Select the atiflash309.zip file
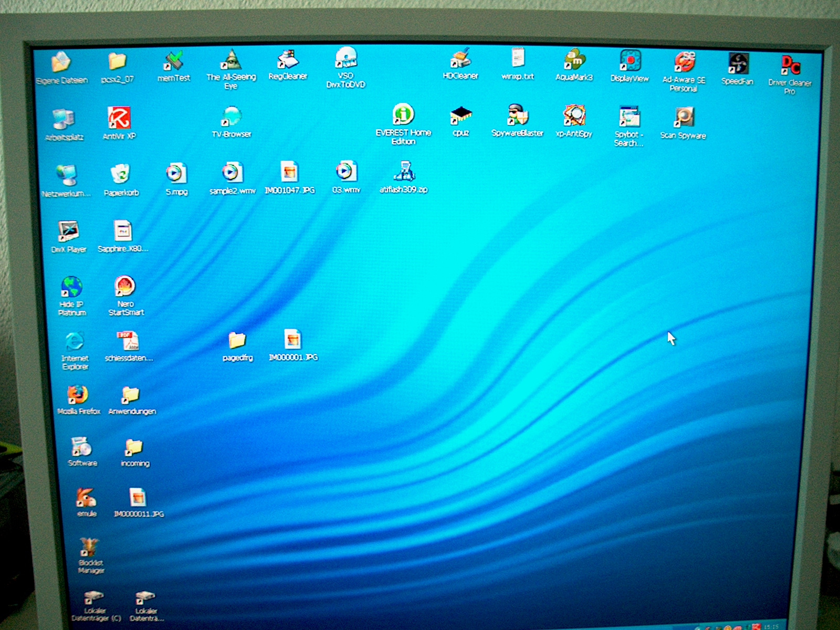This screenshot has width=840, height=630. [404, 173]
